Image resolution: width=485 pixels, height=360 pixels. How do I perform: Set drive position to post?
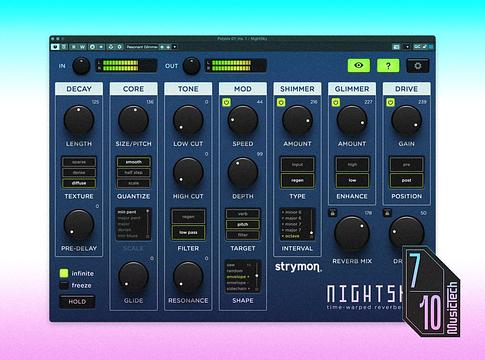[407, 180]
